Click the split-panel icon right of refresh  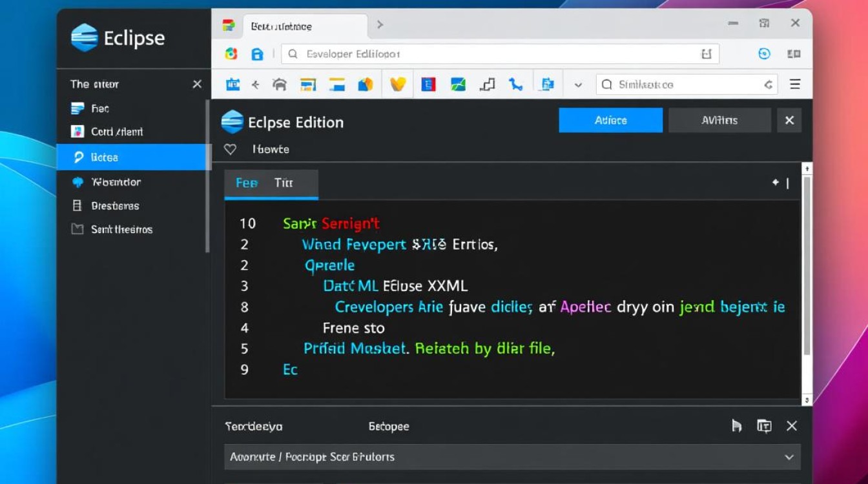pos(794,54)
